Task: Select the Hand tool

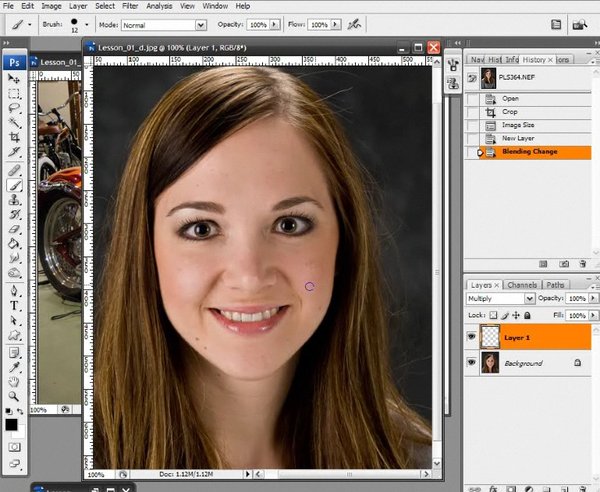Action: 15,381
